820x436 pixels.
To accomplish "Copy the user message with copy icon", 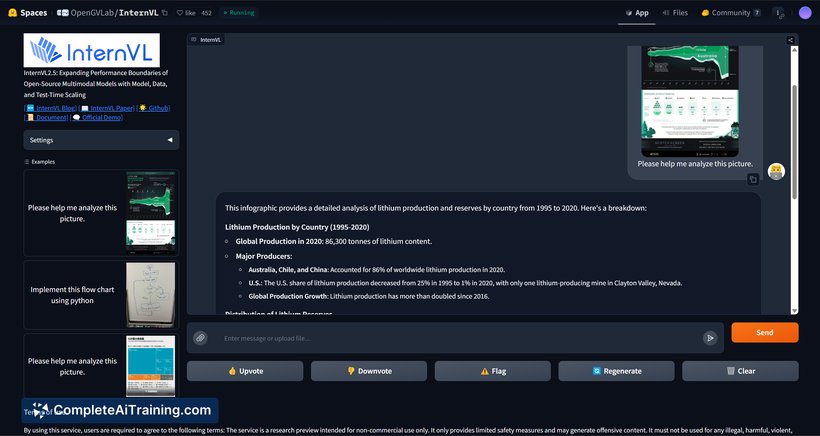I will pos(753,180).
